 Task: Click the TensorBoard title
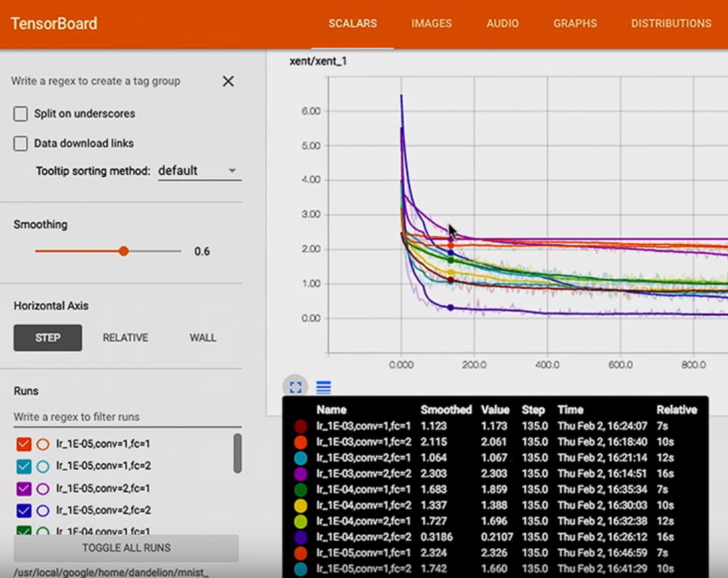click(54, 24)
